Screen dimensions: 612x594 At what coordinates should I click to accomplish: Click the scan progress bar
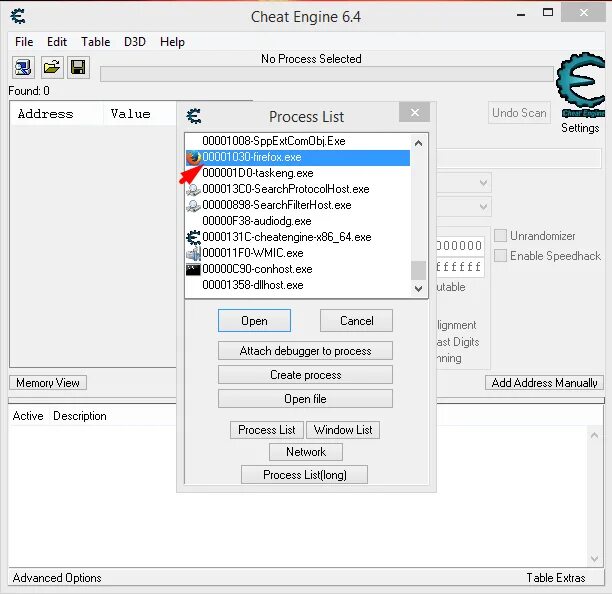[x=327, y=74]
